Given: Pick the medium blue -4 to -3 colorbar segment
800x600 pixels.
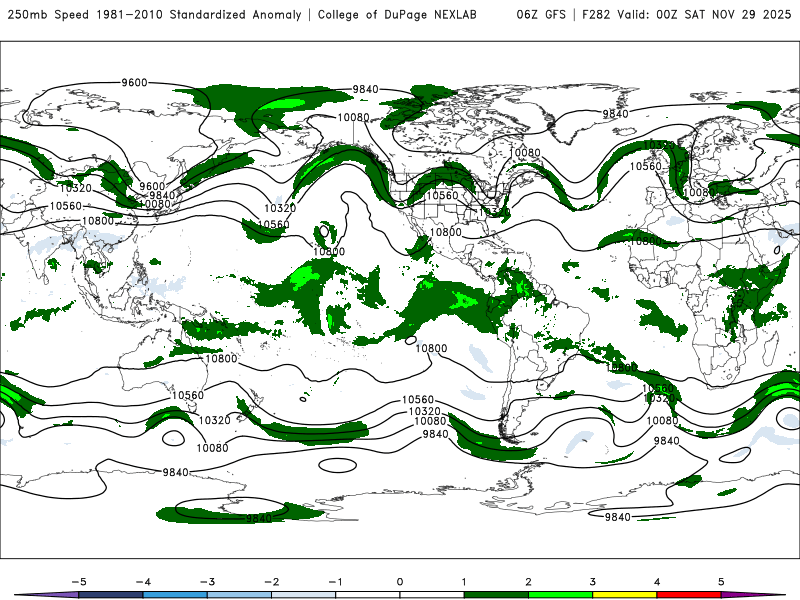Looking at the screenshot, I should tap(174, 595).
